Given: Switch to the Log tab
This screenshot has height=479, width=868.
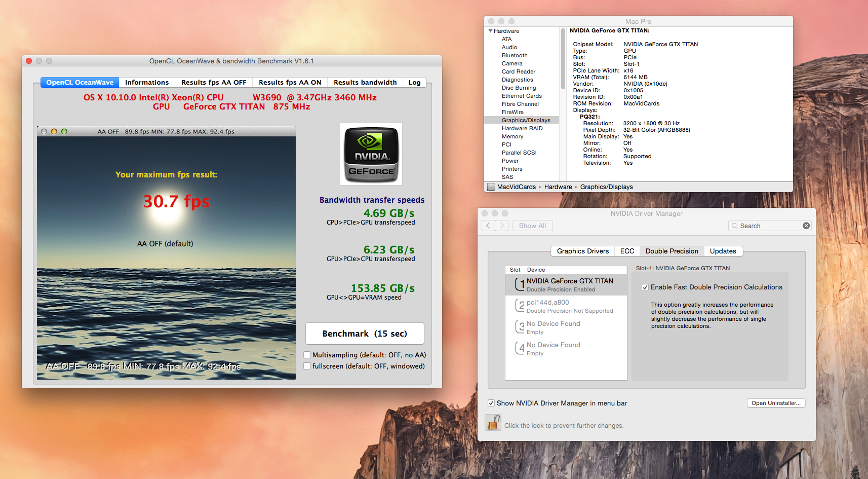Looking at the screenshot, I should pos(414,82).
